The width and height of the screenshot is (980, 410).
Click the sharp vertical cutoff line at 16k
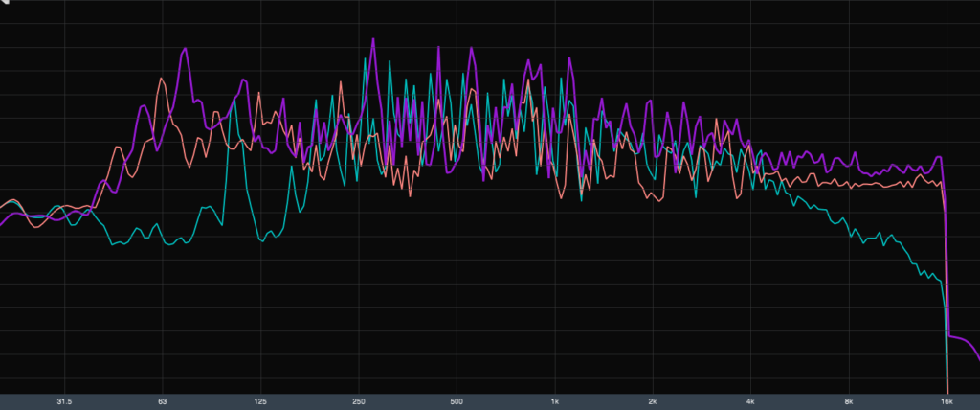[947, 287]
